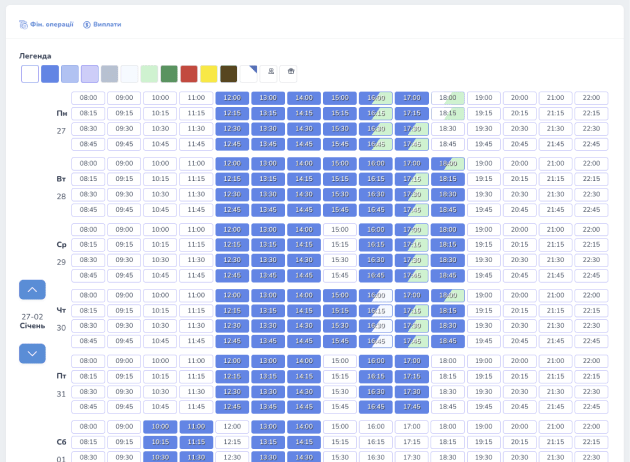This screenshot has height=462, width=630.
Task: Choose the Saturday slot at 14:15
Action: 304,442
